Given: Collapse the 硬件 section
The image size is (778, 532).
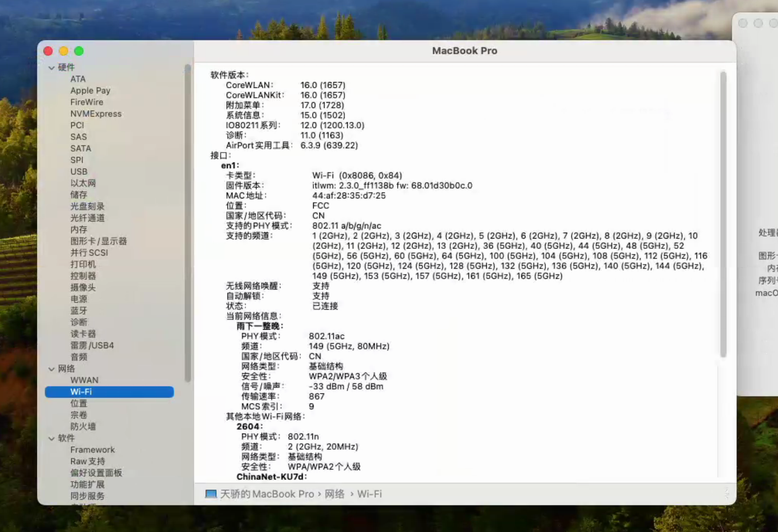Looking at the screenshot, I should point(51,67).
